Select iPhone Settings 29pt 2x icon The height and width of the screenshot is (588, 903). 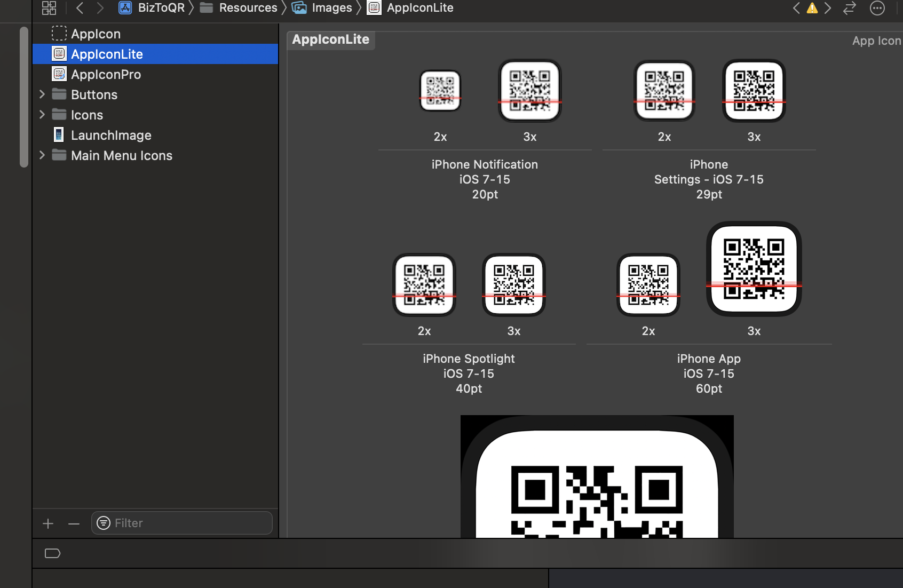(664, 91)
